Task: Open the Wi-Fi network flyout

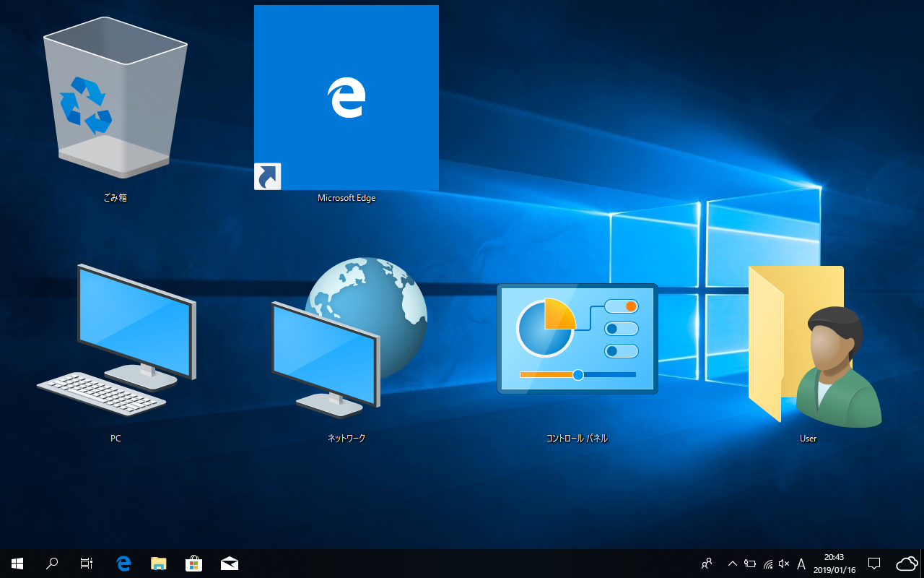Action: [x=767, y=564]
